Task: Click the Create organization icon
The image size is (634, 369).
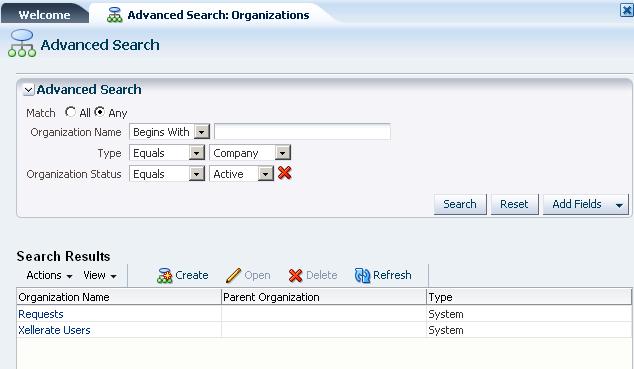Action: [165, 276]
